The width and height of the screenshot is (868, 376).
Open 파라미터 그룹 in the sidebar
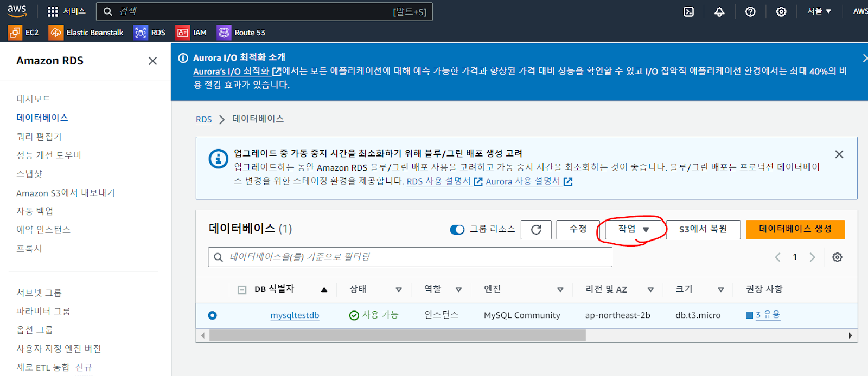[x=43, y=311]
